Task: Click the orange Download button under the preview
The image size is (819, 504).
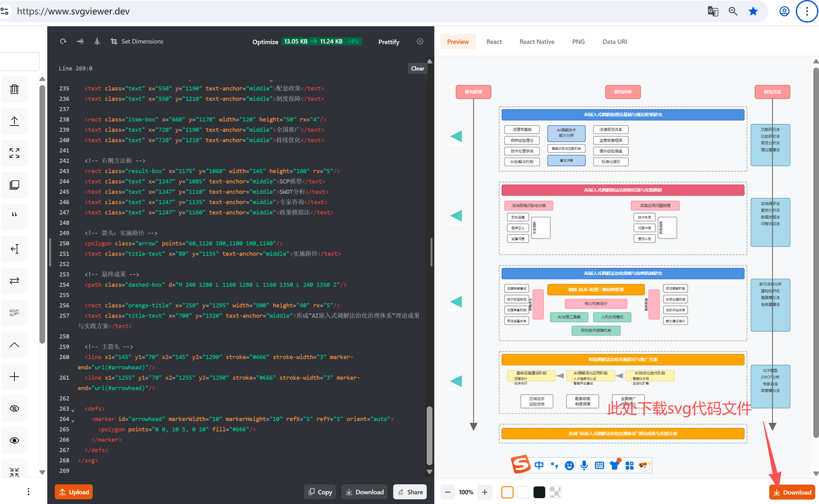Action: [792, 492]
